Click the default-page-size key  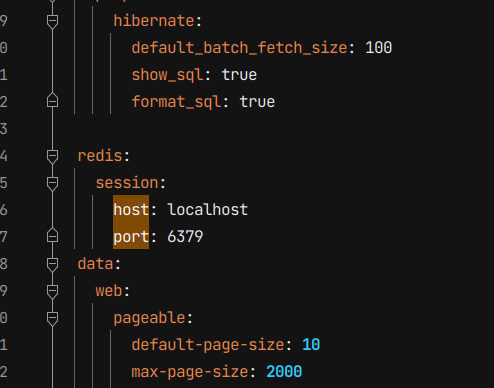(208, 345)
